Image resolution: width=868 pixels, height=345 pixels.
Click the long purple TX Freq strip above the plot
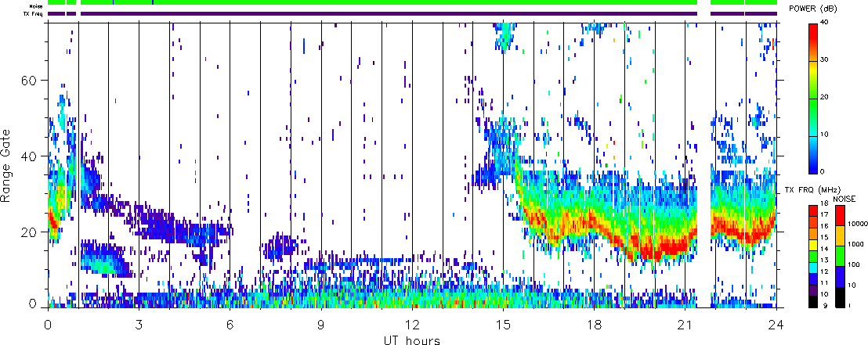point(389,13)
